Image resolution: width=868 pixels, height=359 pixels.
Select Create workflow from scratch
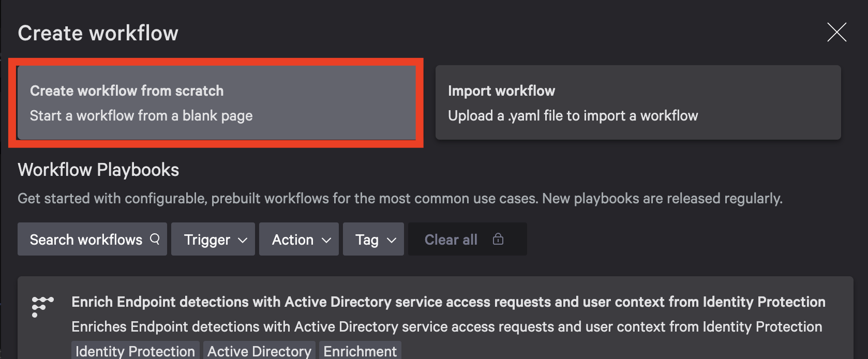[216, 102]
